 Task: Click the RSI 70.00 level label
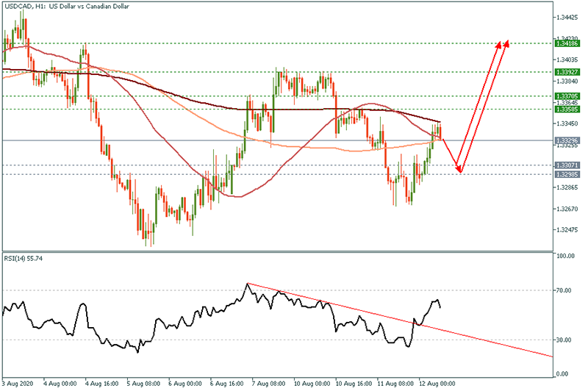tap(564, 291)
